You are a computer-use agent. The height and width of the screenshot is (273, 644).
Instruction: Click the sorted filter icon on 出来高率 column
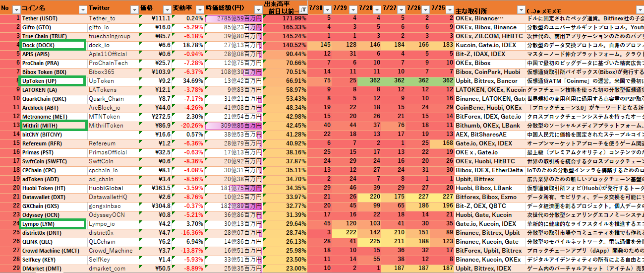(x=302, y=10)
